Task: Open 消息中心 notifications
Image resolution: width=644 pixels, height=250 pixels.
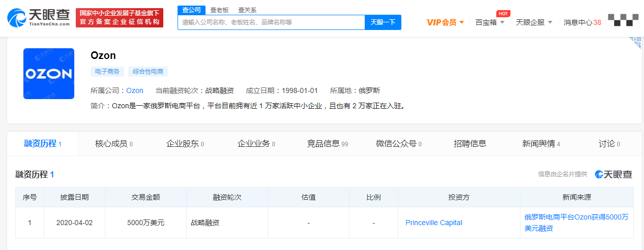Action: (582, 22)
